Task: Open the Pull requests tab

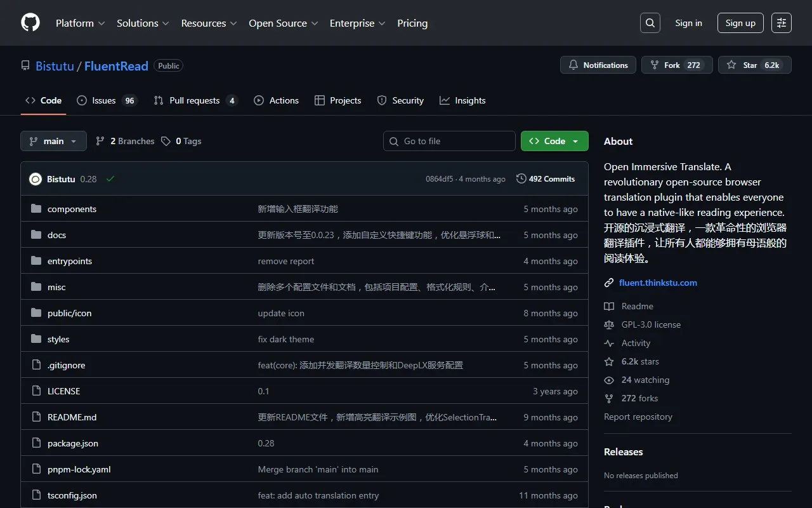Action: 195,100
